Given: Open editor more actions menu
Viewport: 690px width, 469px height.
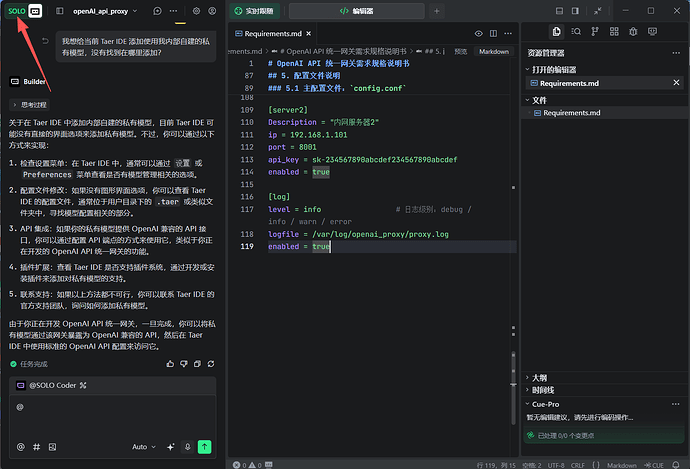Looking at the screenshot, I should [x=508, y=33].
